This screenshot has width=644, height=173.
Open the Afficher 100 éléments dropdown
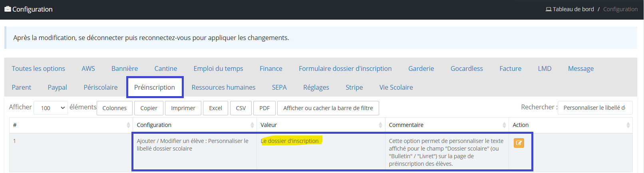(51, 108)
